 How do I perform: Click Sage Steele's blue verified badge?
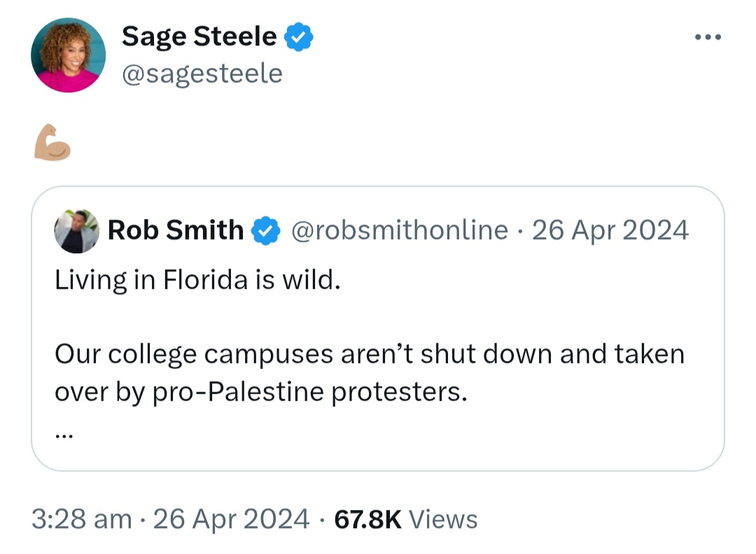pyautogui.click(x=298, y=36)
